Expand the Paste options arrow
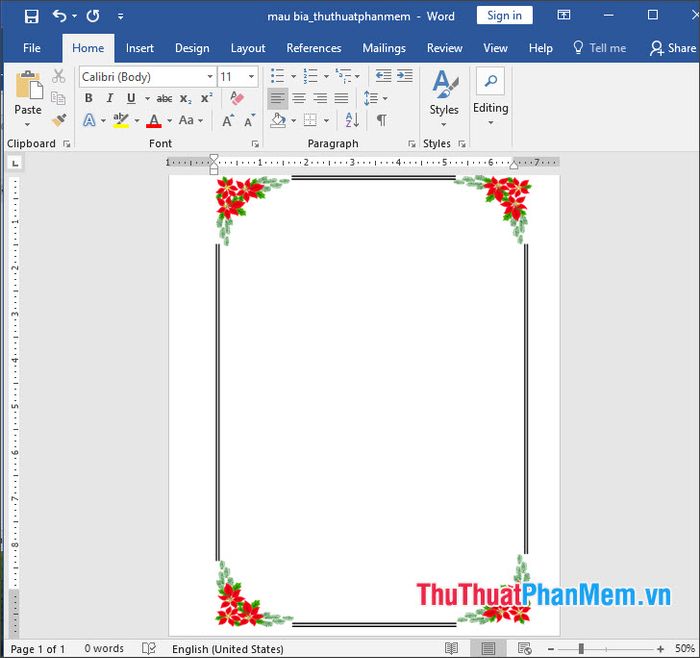The width and height of the screenshot is (700, 658). pyautogui.click(x=28, y=124)
